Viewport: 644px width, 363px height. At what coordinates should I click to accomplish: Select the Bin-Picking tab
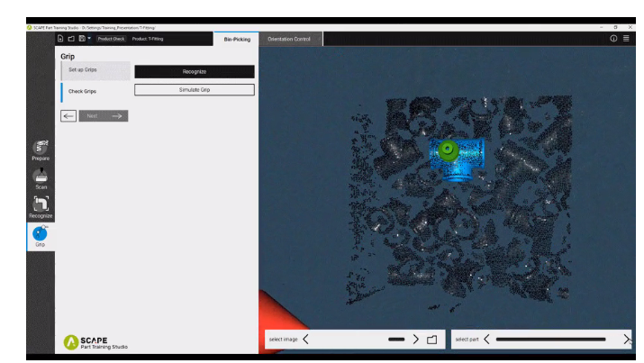tap(237, 39)
